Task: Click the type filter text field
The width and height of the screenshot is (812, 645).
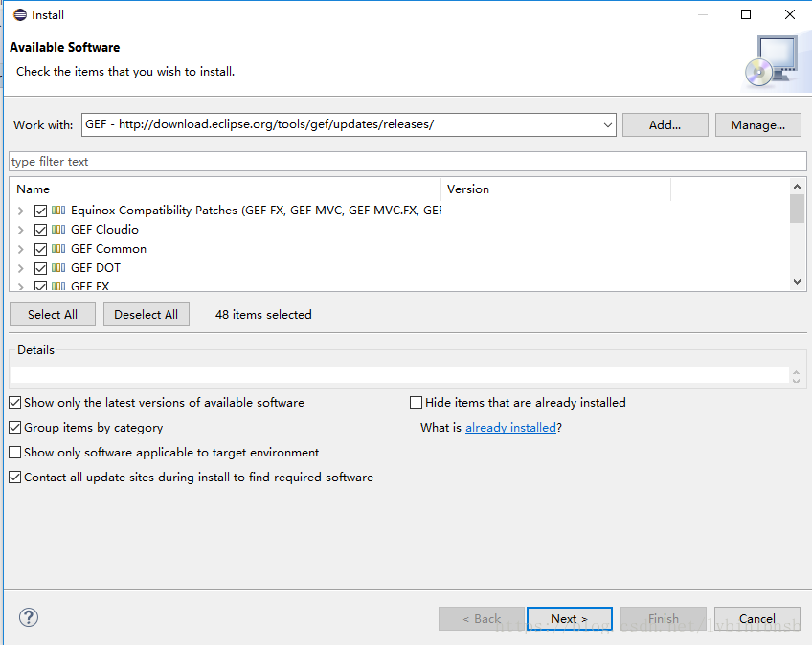Action: [x=408, y=161]
